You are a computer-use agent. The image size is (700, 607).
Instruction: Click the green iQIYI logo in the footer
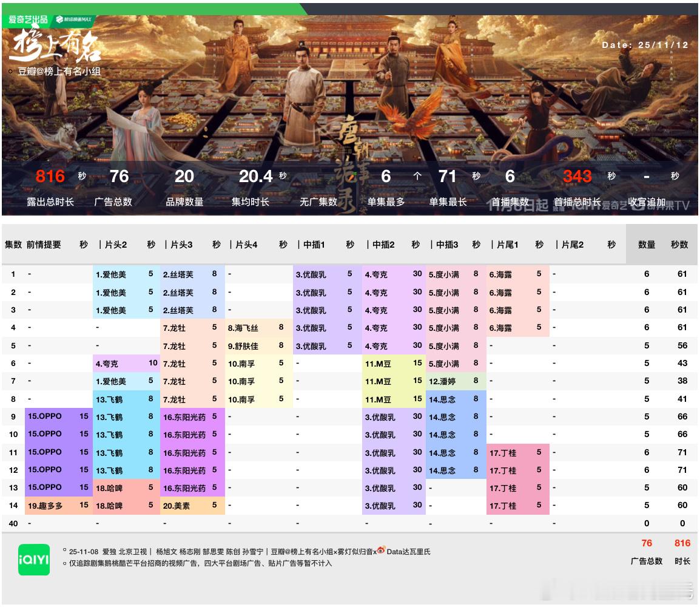(x=34, y=559)
